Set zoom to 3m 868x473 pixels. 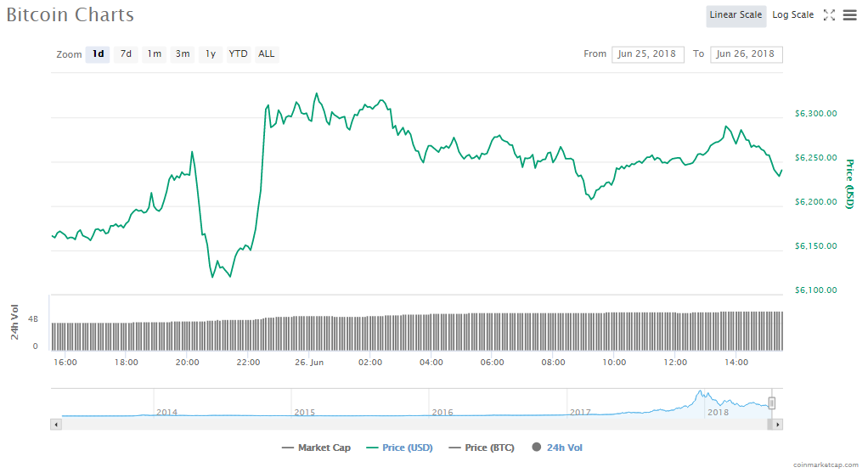(183, 54)
